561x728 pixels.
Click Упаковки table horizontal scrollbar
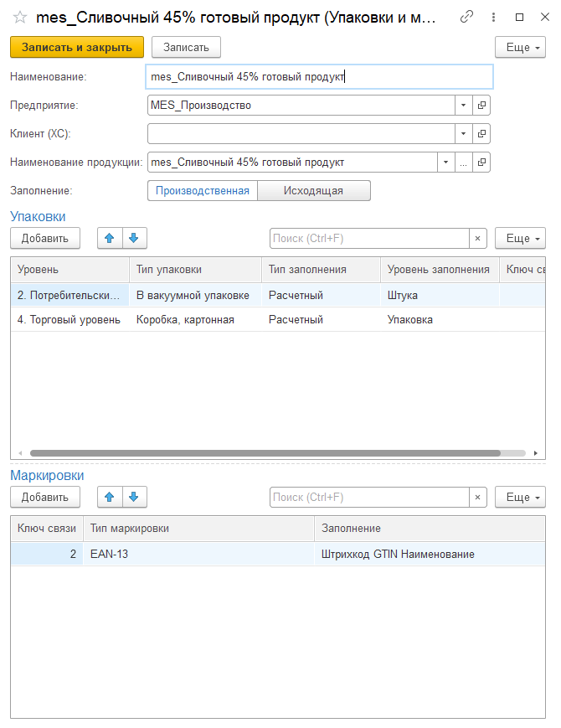(x=265, y=453)
